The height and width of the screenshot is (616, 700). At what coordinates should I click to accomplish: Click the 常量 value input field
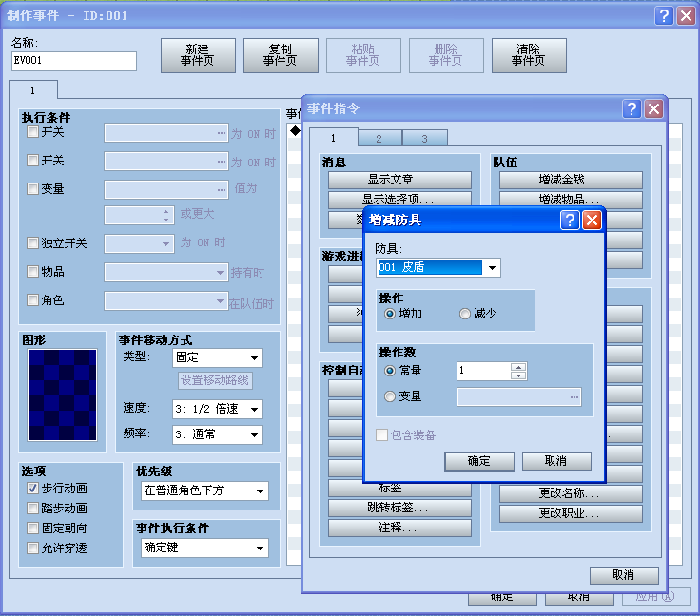484,371
